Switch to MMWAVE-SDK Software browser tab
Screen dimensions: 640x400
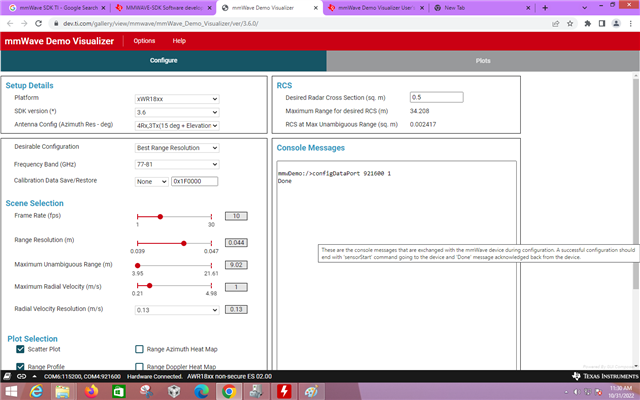pyautogui.click(x=164, y=8)
